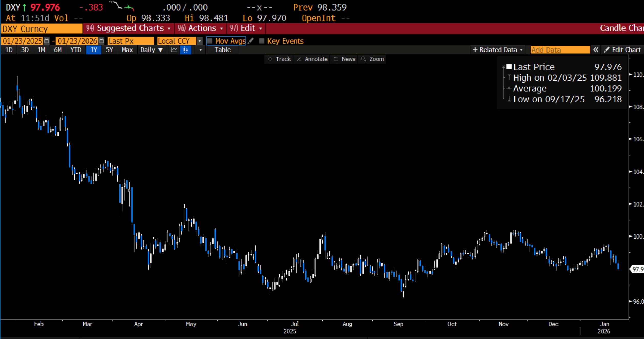Select the 5Y time range tab
The width and height of the screenshot is (644, 339).
(x=109, y=50)
